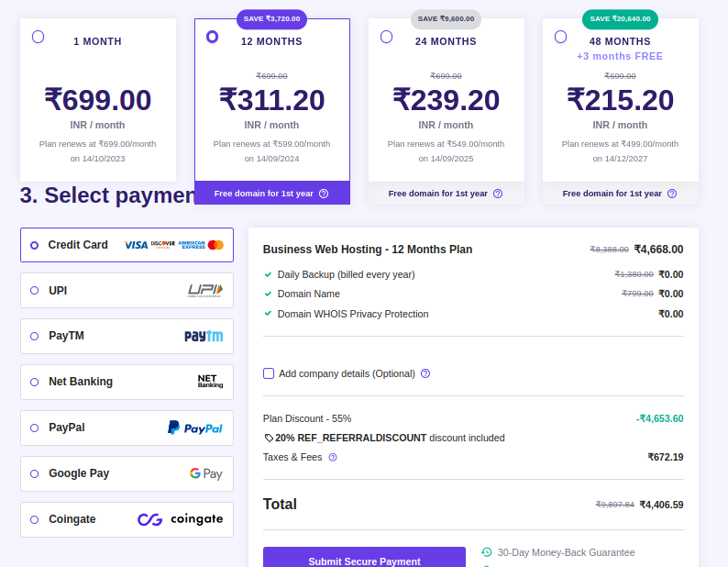
Task: Click help icon next to Taxes & Fees
Action: point(333,457)
